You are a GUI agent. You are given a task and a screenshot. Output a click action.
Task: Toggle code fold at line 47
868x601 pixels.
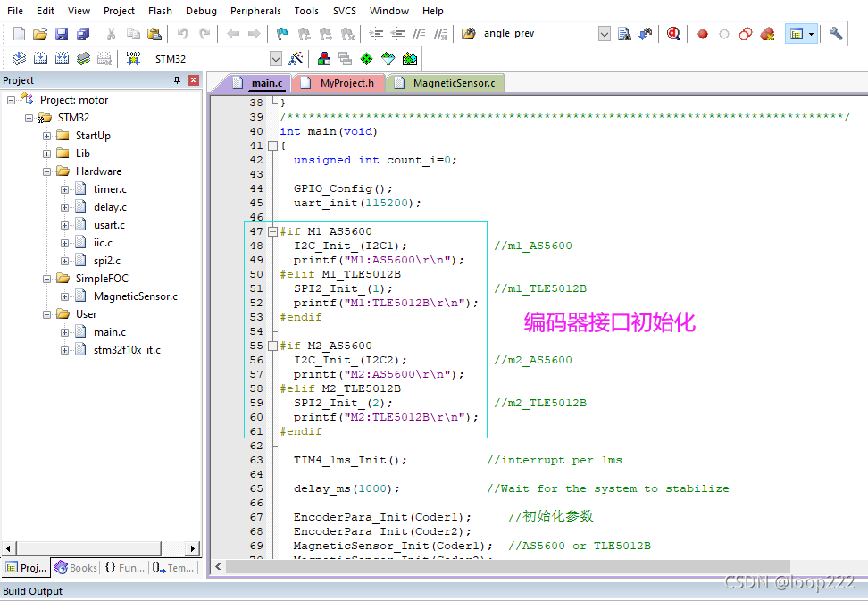click(272, 232)
